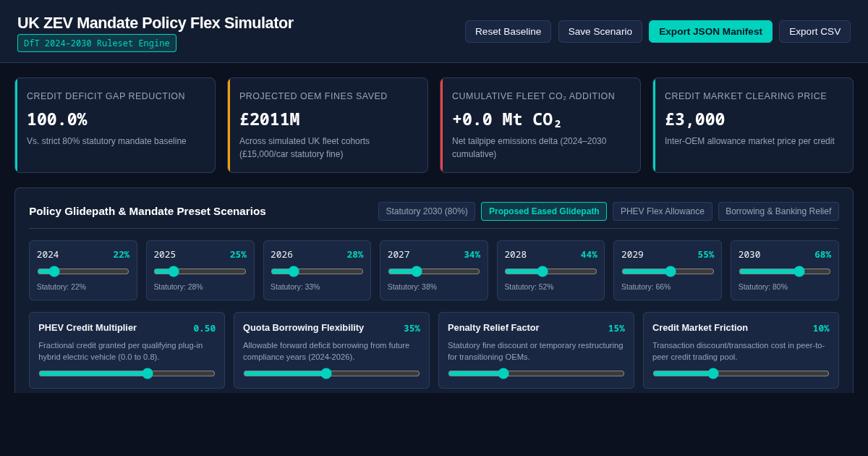The height and width of the screenshot is (456, 868).
Task: Click the +0.0 Mt CO₂ value
Action: pos(506,120)
